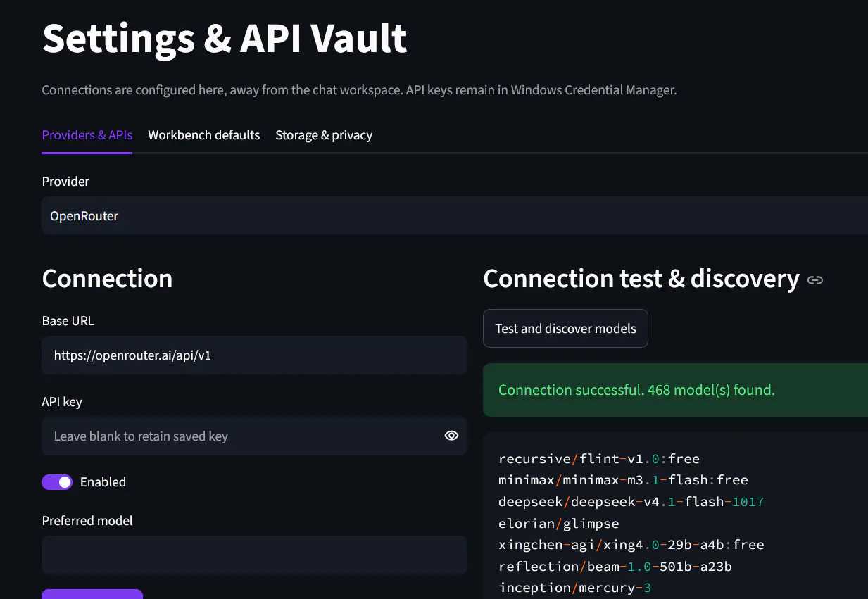Select reflection/beam-1.0-501b-a23b model line

tap(615, 567)
